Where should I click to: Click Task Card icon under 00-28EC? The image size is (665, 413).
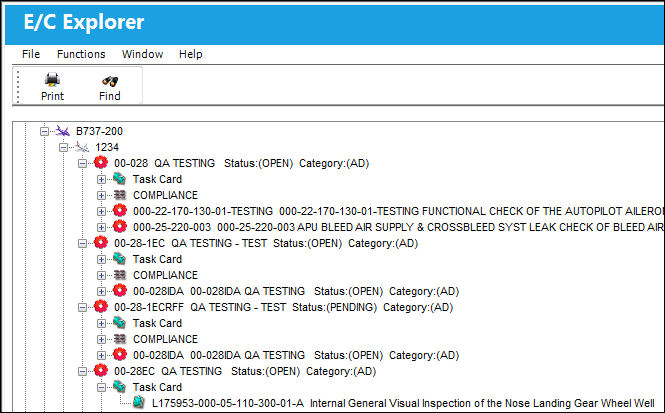coord(119,386)
